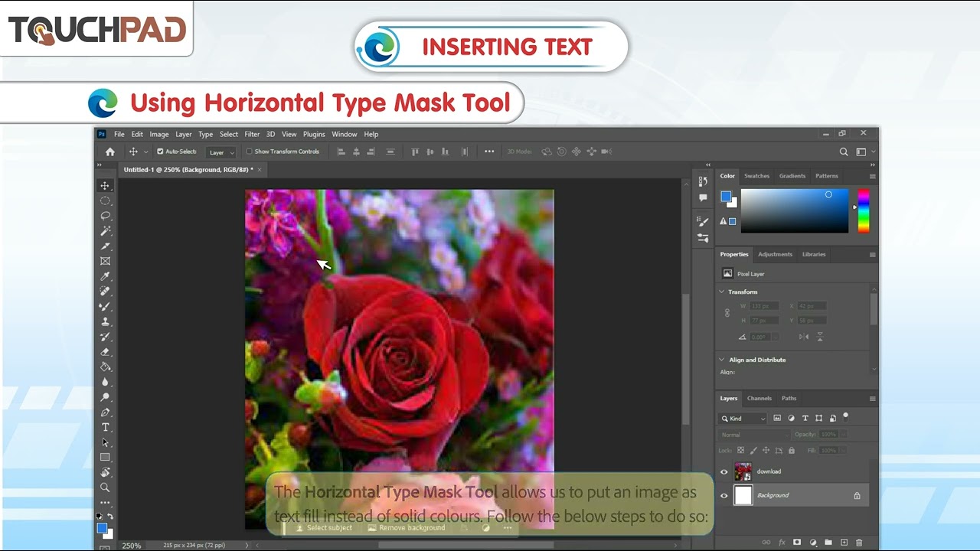The image size is (980, 551).
Task: Select the Lasso tool
Action: click(x=106, y=216)
